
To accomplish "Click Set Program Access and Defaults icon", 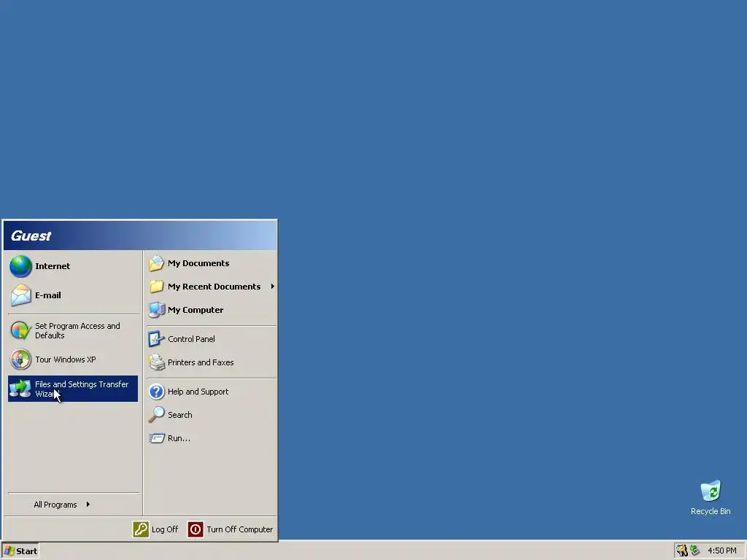I will tap(20, 330).
